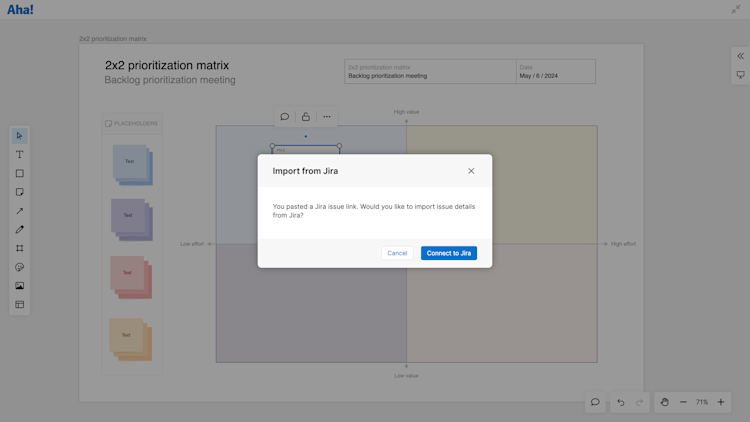The width and height of the screenshot is (750, 422).
Task: Click the PLACEHOLDERS panel header
Action: [x=132, y=123]
